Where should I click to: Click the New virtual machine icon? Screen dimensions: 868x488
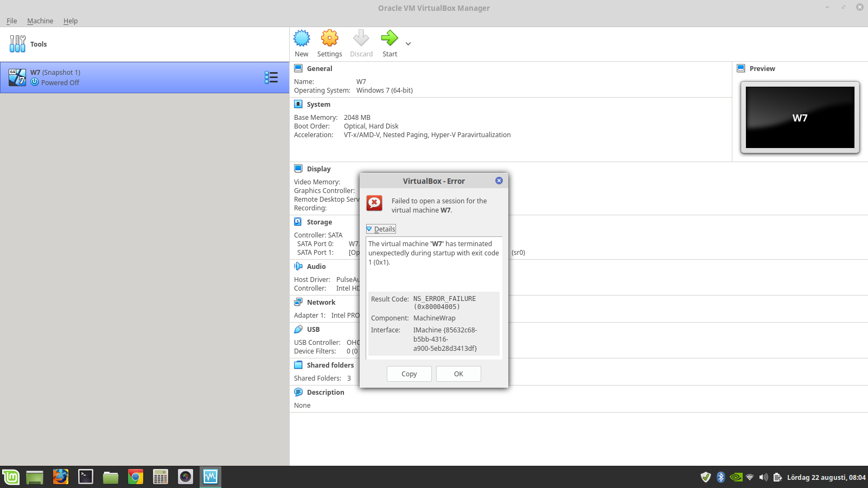(x=302, y=38)
